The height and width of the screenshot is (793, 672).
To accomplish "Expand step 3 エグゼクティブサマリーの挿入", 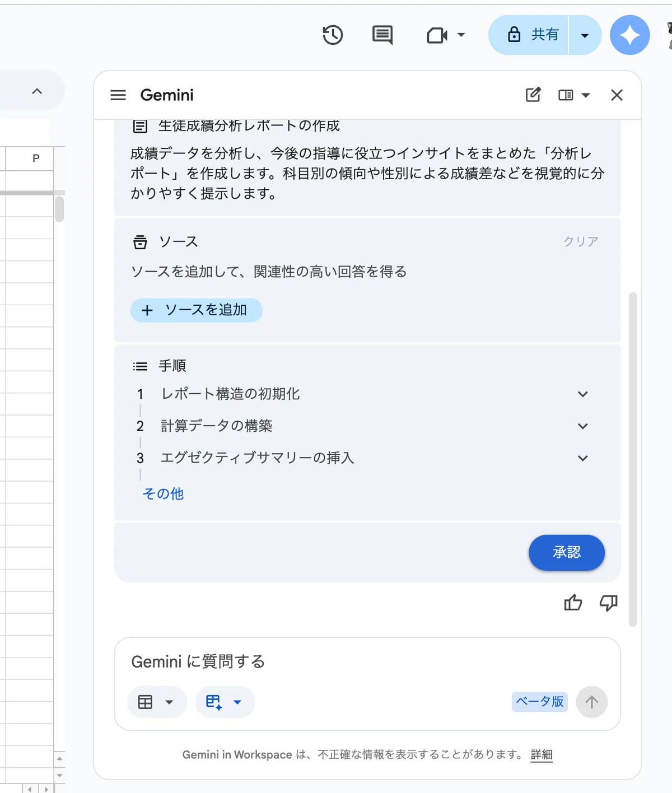I will pyautogui.click(x=583, y=458).
